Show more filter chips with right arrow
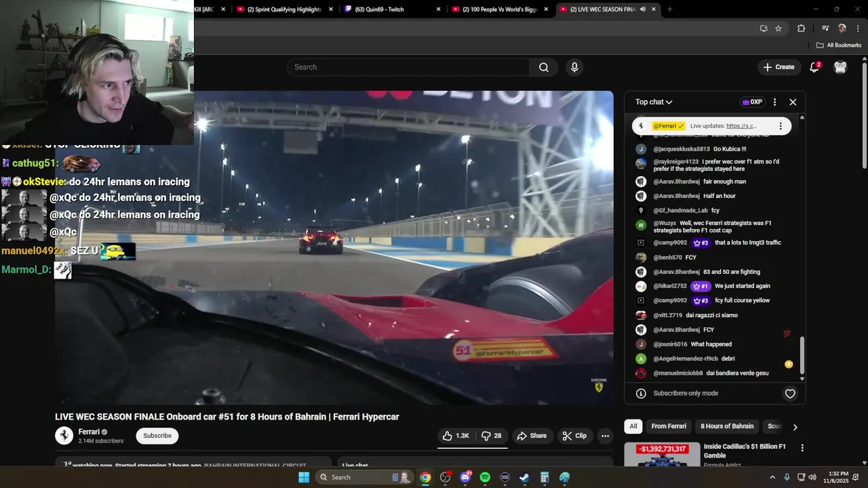 795,427
